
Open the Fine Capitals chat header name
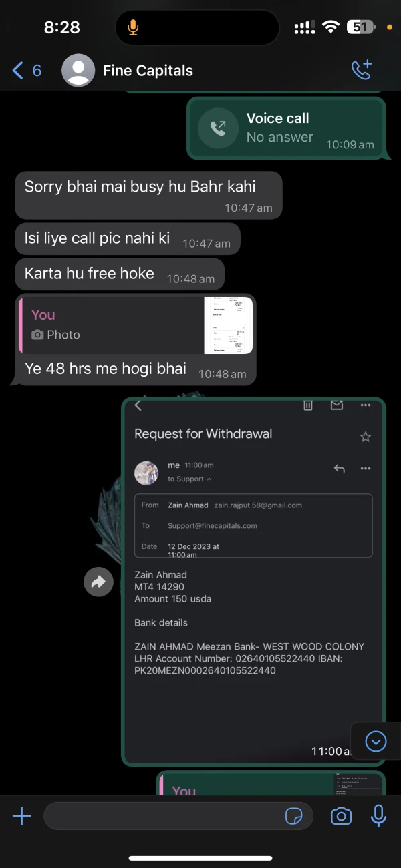coord(148,71)
